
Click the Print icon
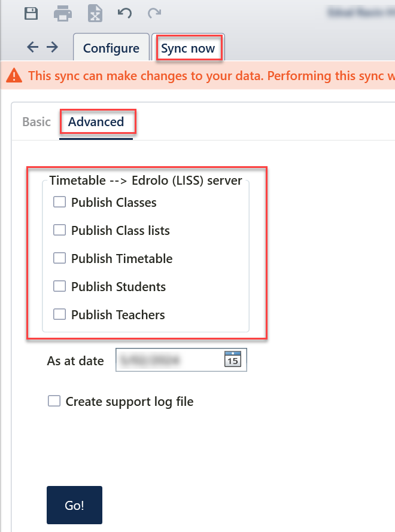62,13
